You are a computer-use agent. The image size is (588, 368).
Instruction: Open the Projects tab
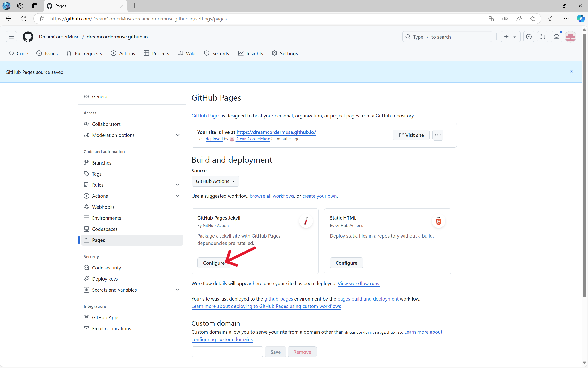tap(156, 54)
